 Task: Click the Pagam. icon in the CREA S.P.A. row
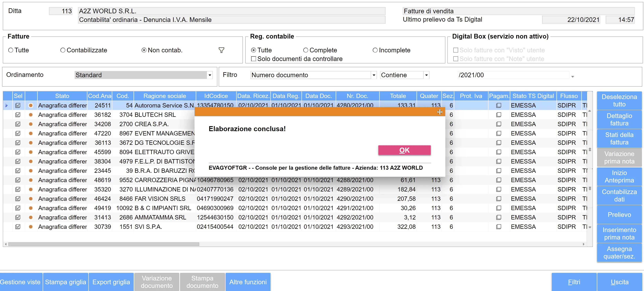(499, 124)
